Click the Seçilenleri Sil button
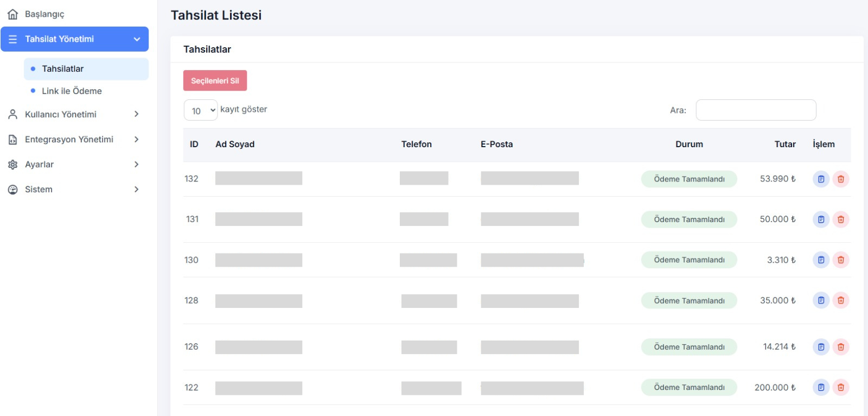The height and width of the screenshot is (416, 868). click(x=215, y=80)
